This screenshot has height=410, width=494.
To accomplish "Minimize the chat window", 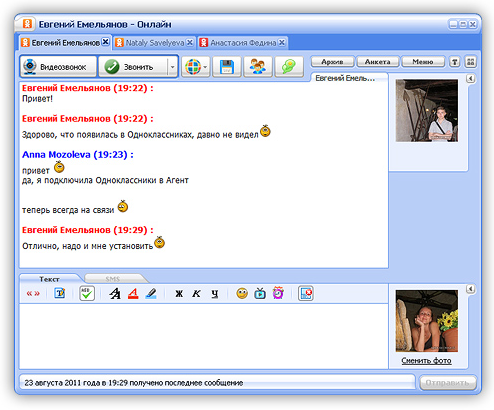I will point(453,24).
